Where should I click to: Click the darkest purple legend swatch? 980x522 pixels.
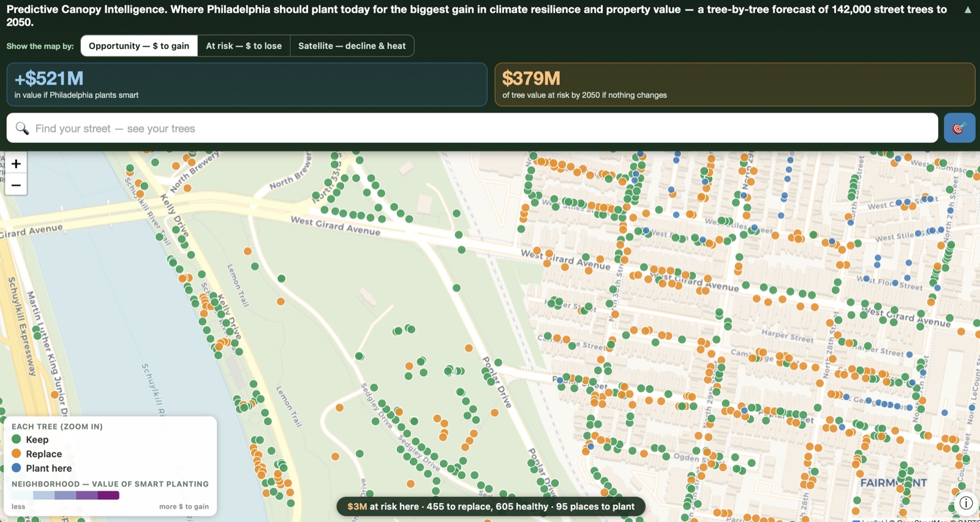(108, 495)
